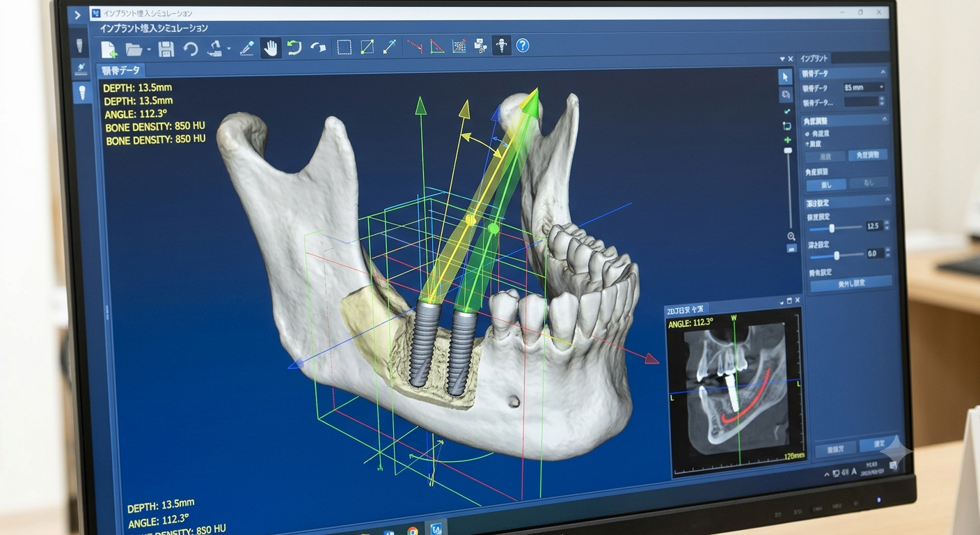Choose the dashed rectangle selection tool
The width and height of the screenshot is (980, 535).
(344, 47)
